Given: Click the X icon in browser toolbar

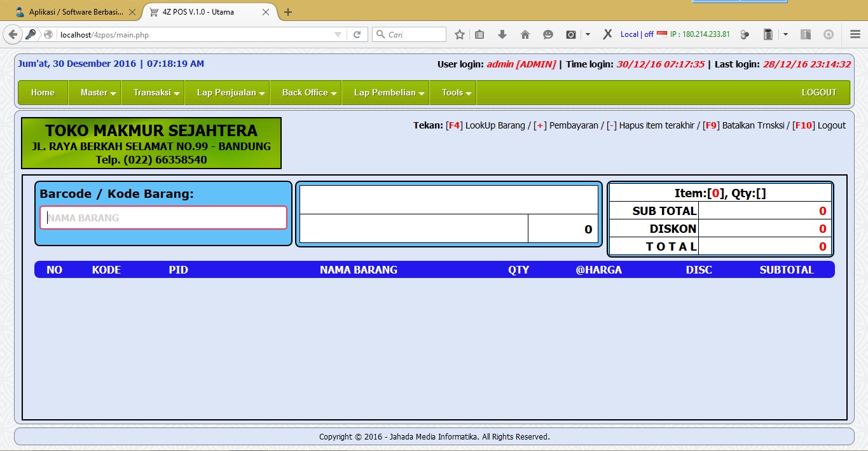Looking at the screenshot, I should pos(607,34).
